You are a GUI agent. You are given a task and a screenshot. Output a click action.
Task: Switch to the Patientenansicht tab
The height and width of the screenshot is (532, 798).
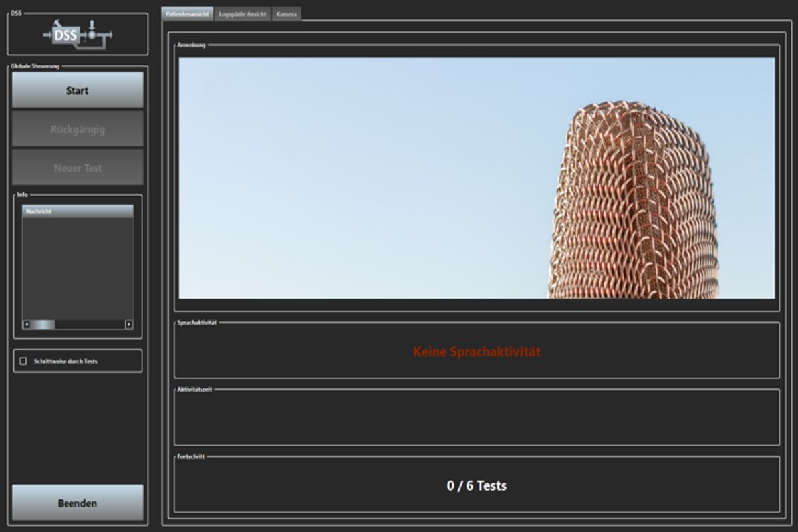[187, 14]
